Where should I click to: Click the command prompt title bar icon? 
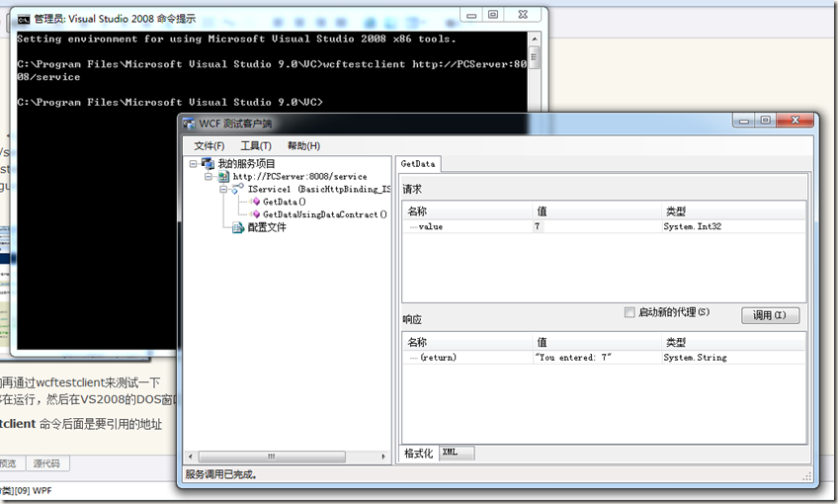coord(24,19)
